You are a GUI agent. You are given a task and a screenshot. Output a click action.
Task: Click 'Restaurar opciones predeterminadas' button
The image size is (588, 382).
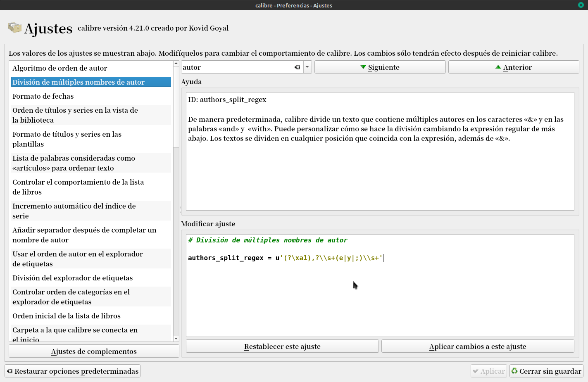tap(72, 371)
